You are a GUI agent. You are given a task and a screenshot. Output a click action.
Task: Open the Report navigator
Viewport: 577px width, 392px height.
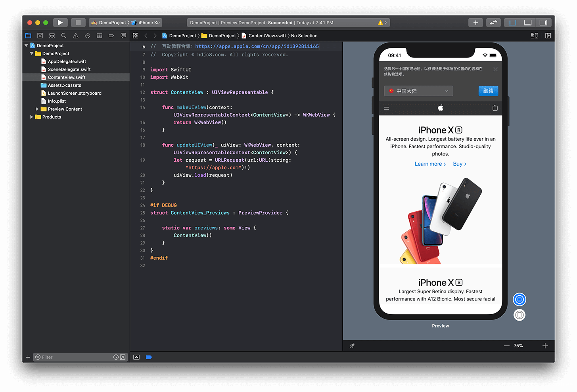(123, 36)
